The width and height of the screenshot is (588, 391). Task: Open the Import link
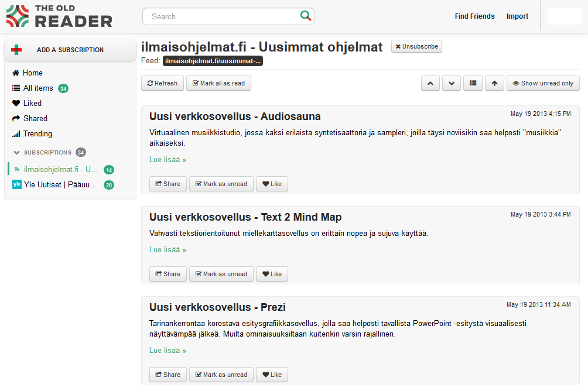pos(517,16)
